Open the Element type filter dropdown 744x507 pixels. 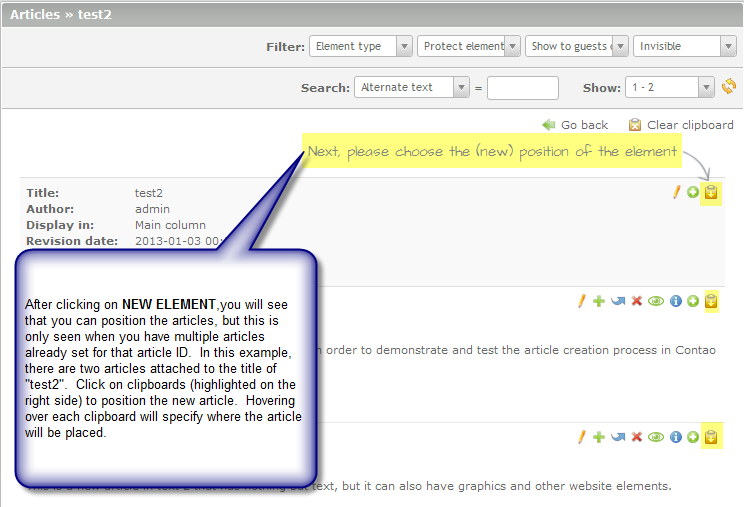pos(361,46)
